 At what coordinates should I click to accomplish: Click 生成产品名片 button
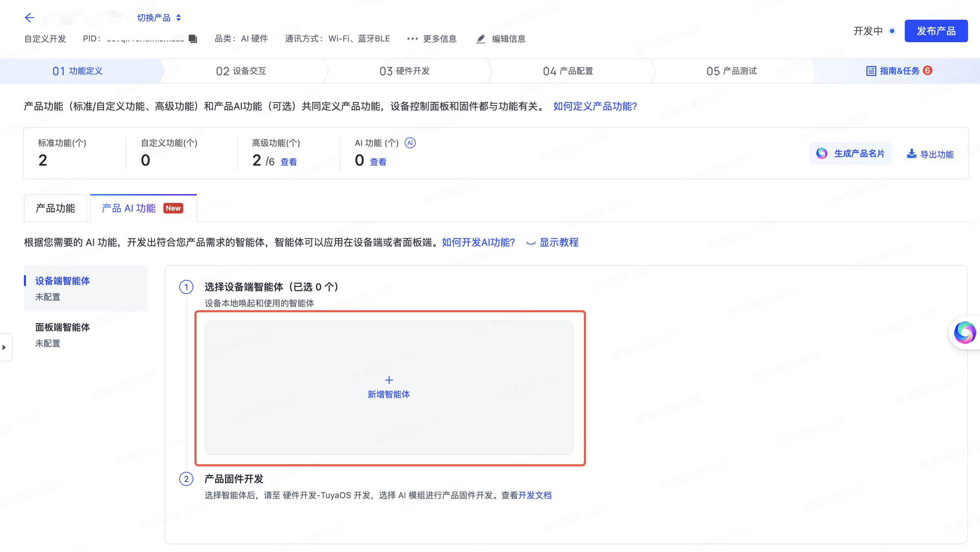point(850,154)
